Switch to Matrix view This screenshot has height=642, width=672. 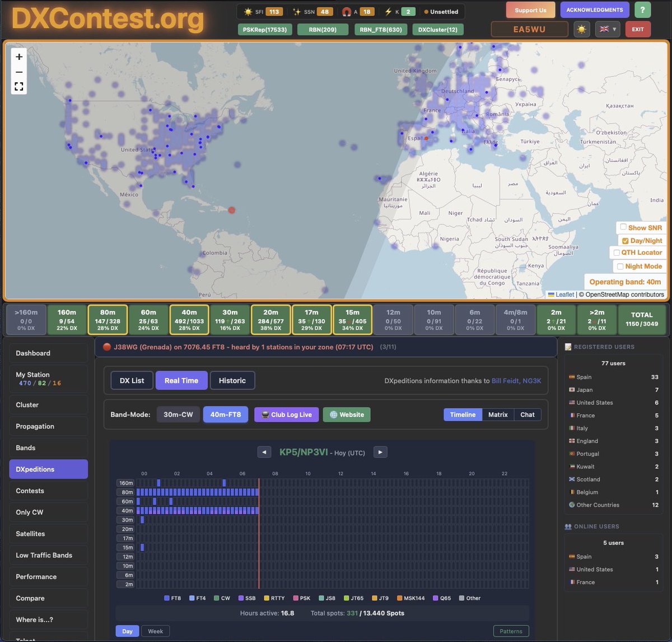(x=498, y=415)
